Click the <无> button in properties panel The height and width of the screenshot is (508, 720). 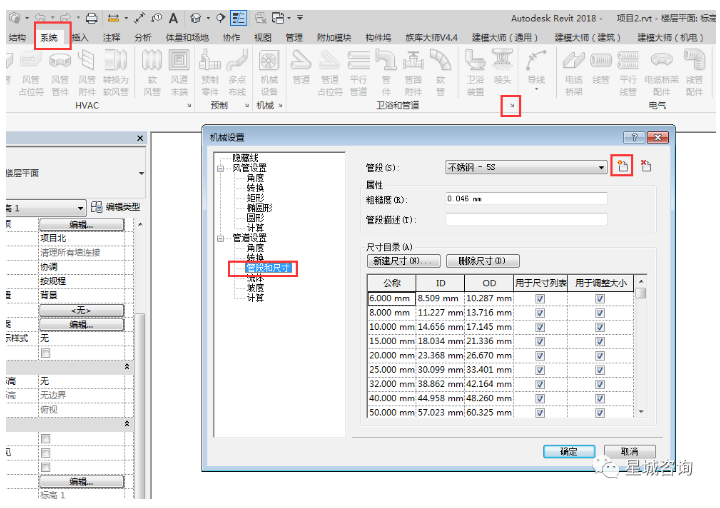81,310
